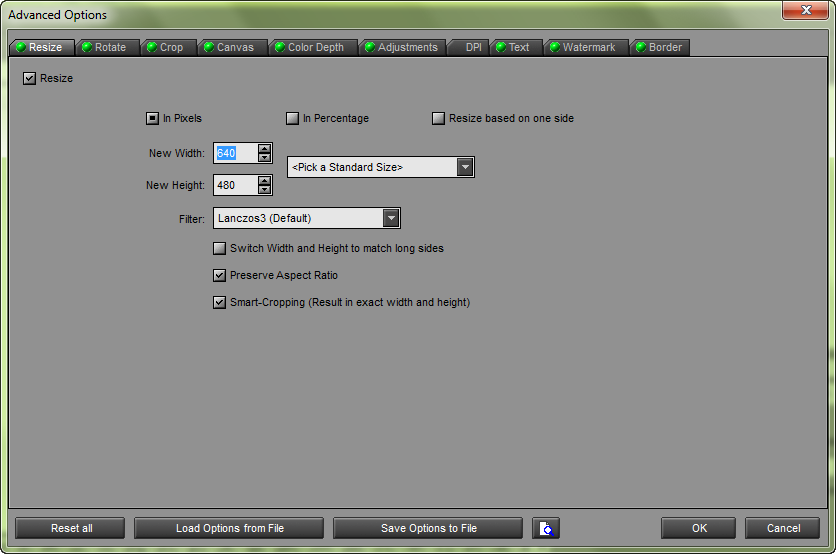Disable the Smart-Cropping checkbox

pyautogui.click(x=219, y=303)
